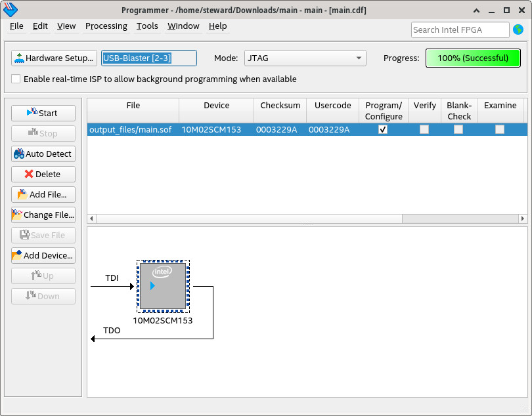
Task: Click the globe web search icon
Action: (518, 30)
